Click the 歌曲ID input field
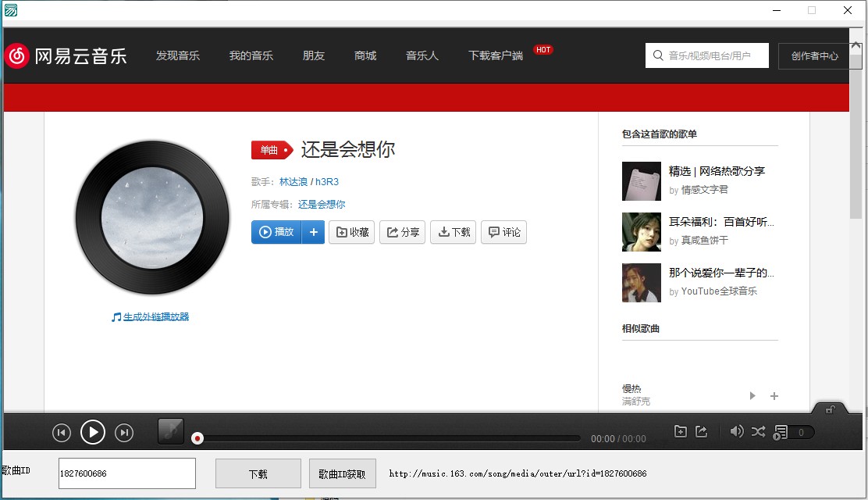Viewport: 868px width, 500px height. [126, 473]
